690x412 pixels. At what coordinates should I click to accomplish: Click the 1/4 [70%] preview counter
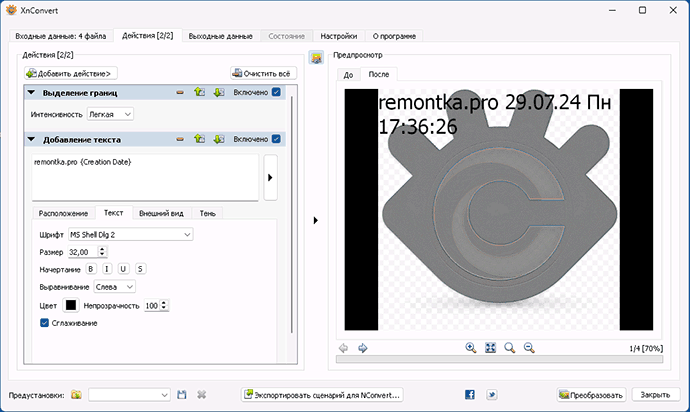646,348
